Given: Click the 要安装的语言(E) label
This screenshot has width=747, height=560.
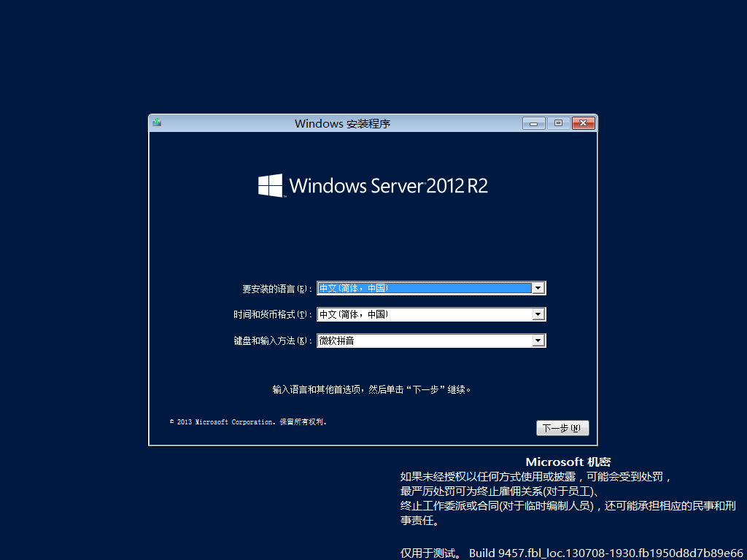Looking at the screenshot, I should coord(277,289).
